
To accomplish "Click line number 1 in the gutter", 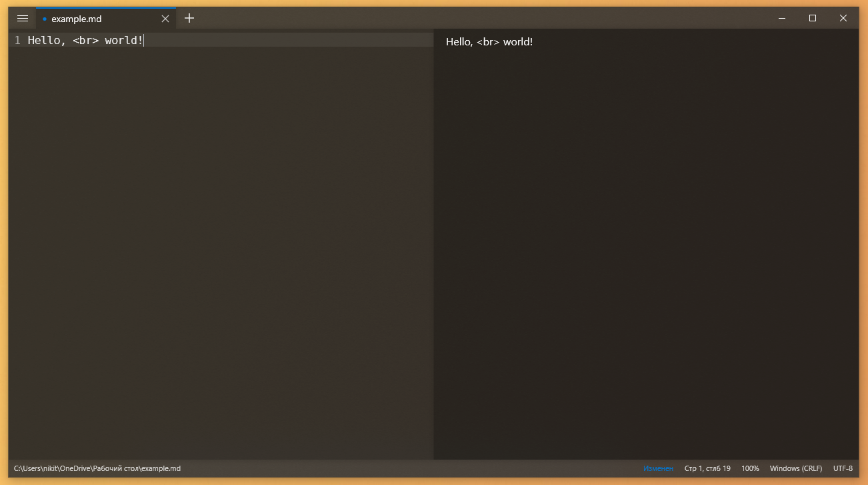I will pos(17,41).
